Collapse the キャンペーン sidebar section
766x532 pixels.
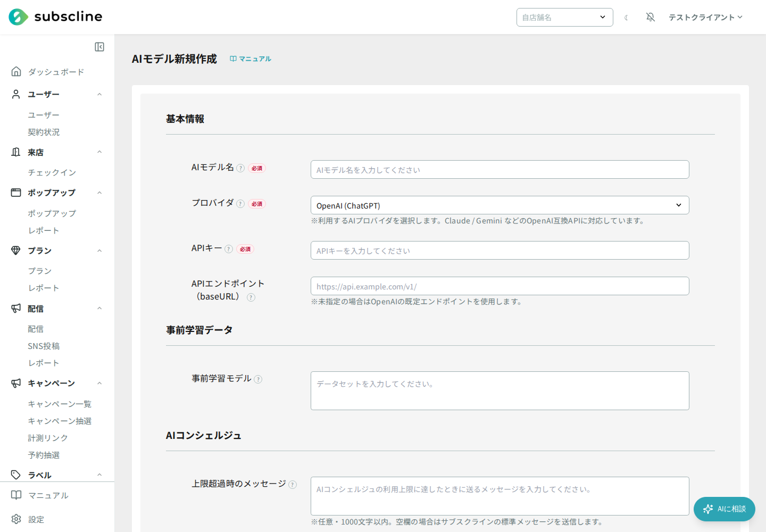click(99, 383)
